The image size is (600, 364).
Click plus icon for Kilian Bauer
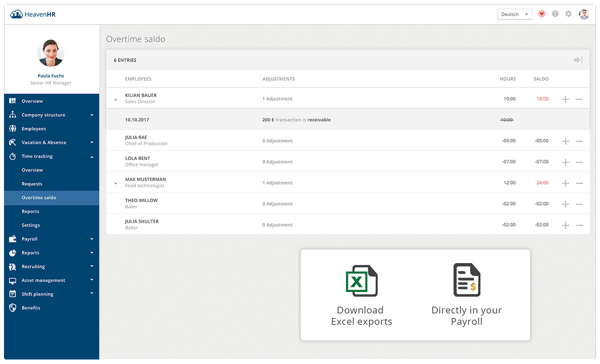point(565,99)
